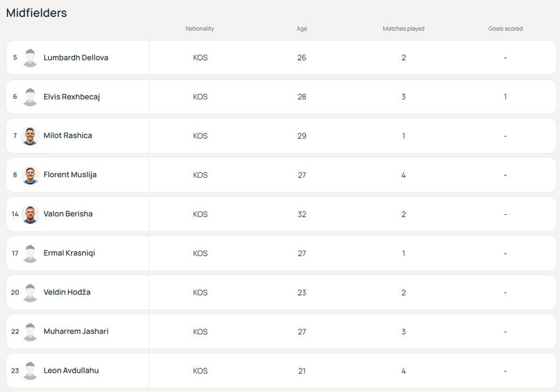
Task: Click the Matches played column header
Action: pyautogui.click(x=403, y=29)
